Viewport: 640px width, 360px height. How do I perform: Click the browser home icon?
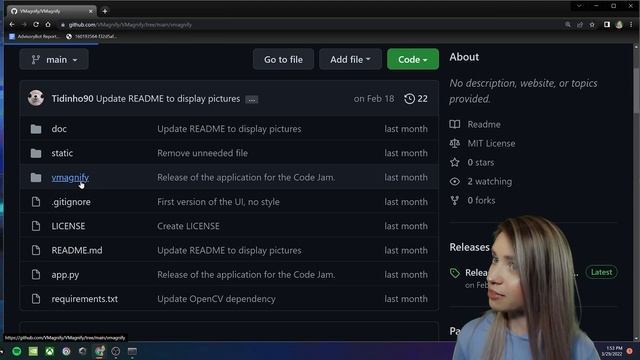point(48,24)
